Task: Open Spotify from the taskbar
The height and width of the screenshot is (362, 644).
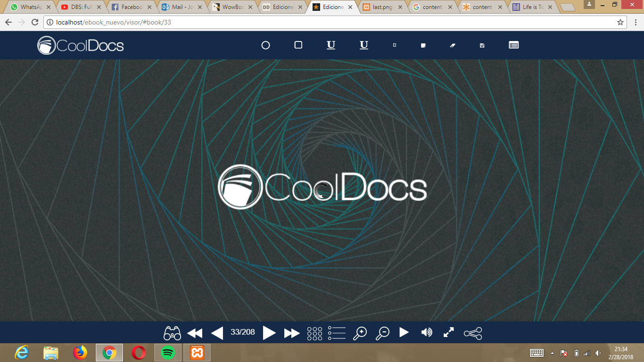Action: coord(168,353)
